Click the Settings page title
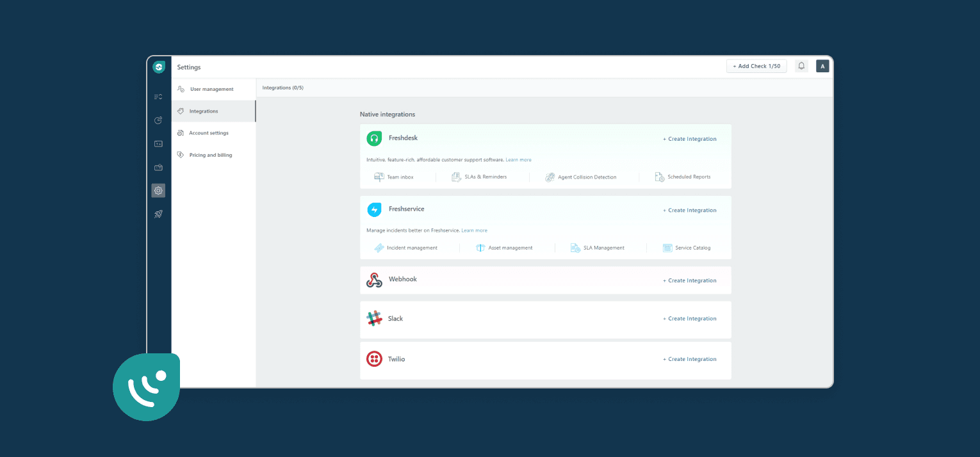Viewport: 980px width, 457px height. click(189, 67)
